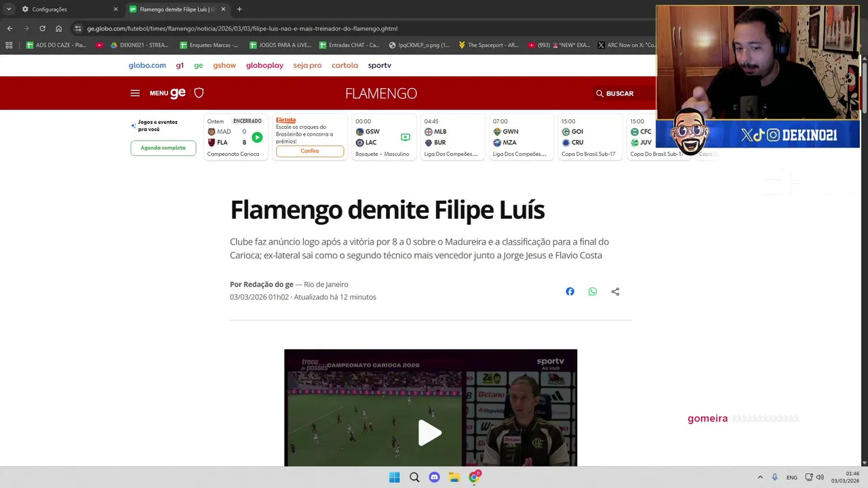Screen dimensions: 868x488
Task: Open ge link in top bar
Action: pos(199,65)
